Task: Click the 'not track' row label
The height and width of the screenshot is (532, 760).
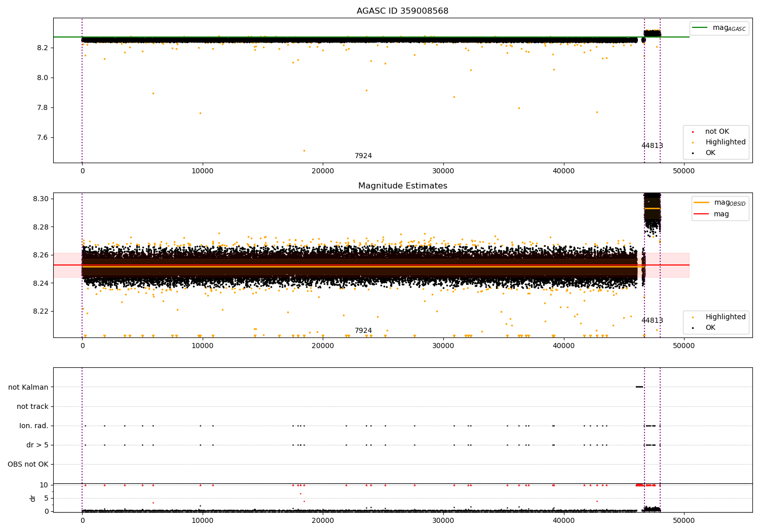Action: click(32, 407)
